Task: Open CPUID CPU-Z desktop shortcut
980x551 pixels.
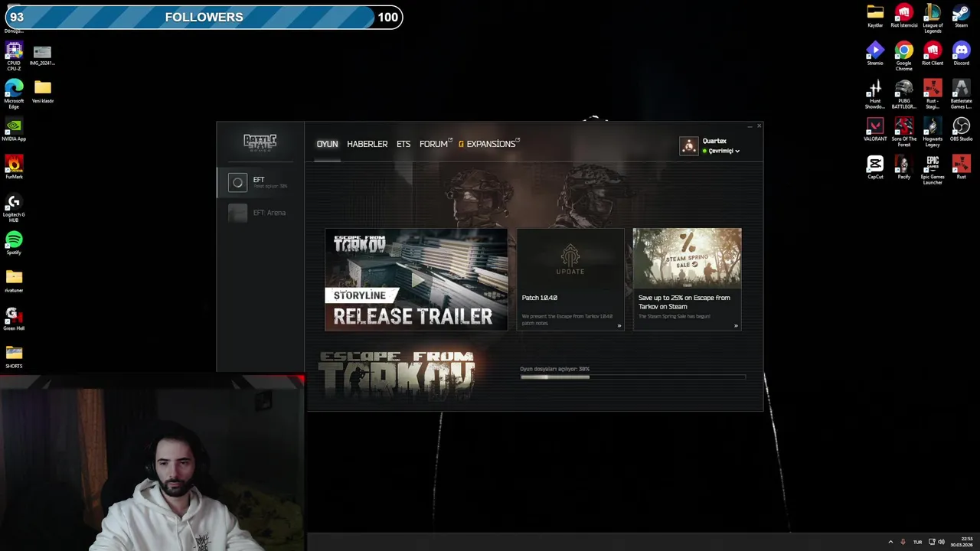Action: coord(14,56)
